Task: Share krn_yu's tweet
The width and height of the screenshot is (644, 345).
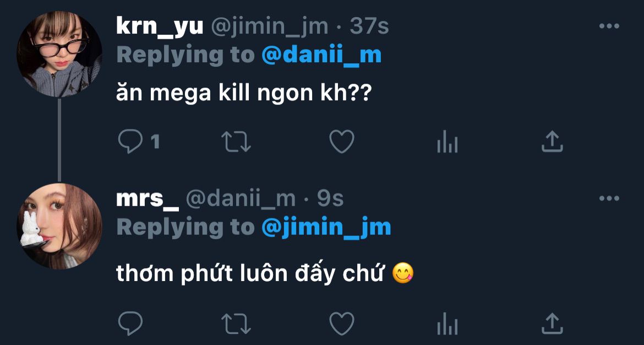Action: (552, 142)
